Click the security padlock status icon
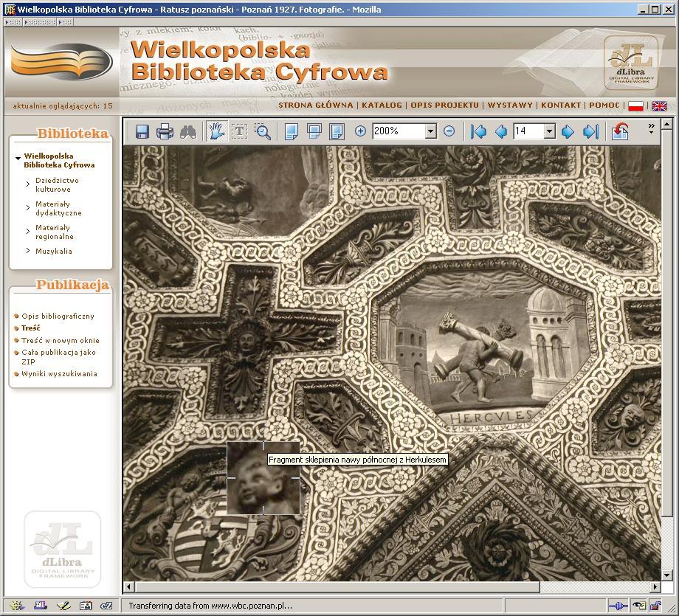The width and height of the screenshot is (679, 616). (x=656, y=606)
